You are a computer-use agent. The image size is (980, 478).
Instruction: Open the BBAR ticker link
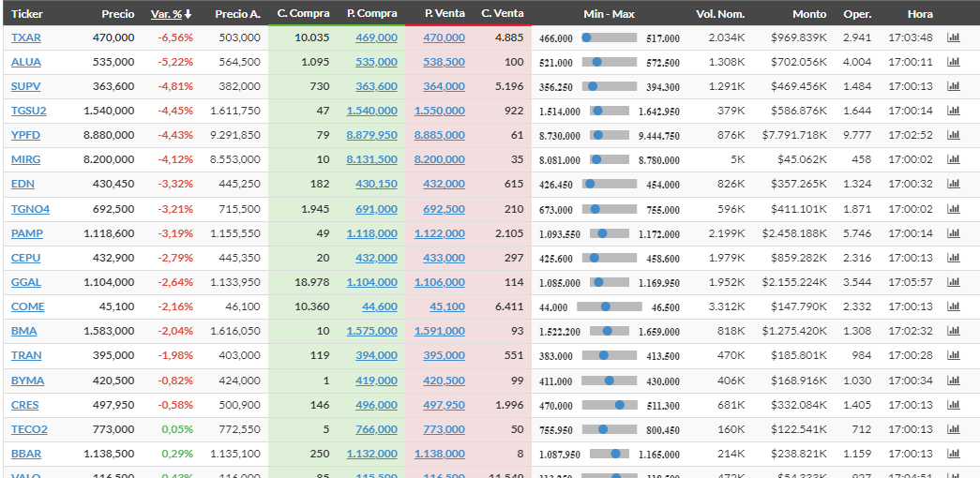coord(26,454)
